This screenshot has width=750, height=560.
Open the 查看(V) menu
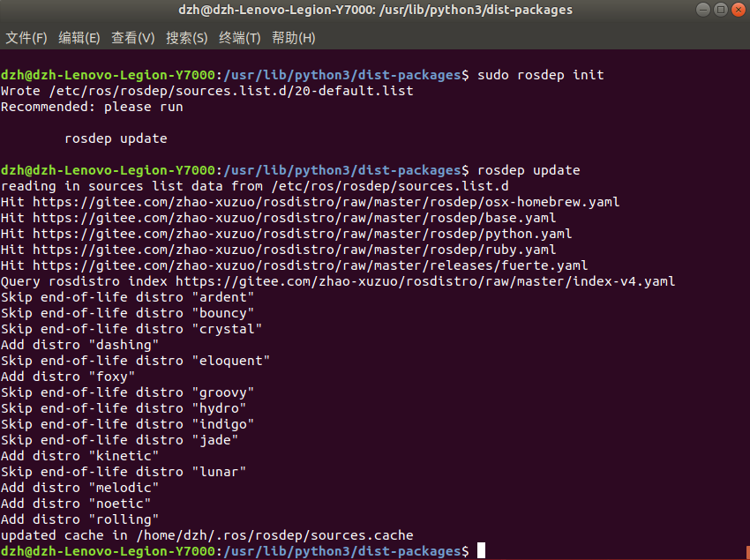click(x=133, y=38)
